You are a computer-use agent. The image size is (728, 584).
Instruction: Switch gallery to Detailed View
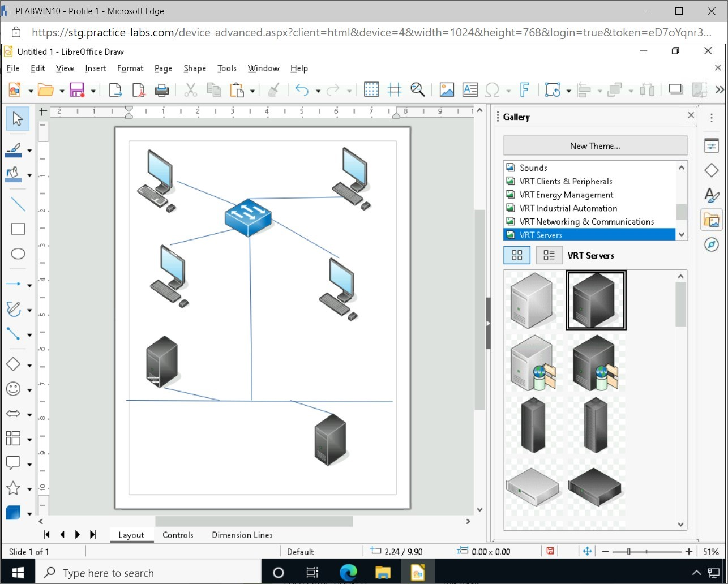549,255
